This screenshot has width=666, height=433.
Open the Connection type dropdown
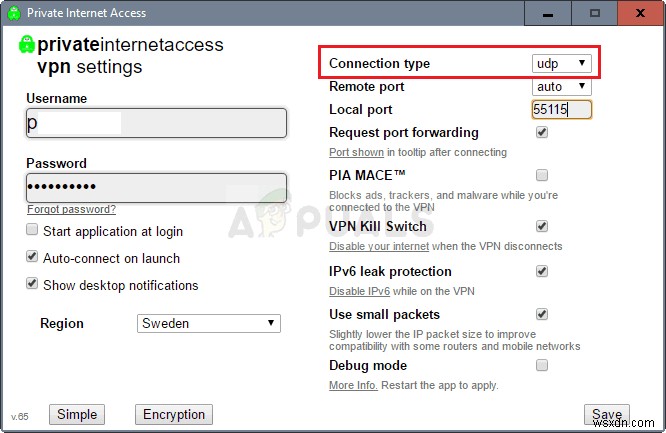(561, 63)
